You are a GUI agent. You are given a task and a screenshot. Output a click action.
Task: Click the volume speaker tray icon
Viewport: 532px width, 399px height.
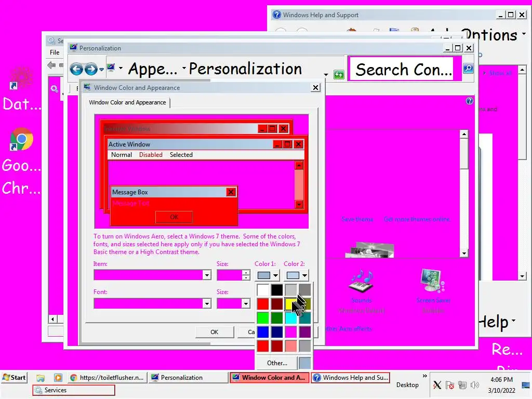click(475, 385)
